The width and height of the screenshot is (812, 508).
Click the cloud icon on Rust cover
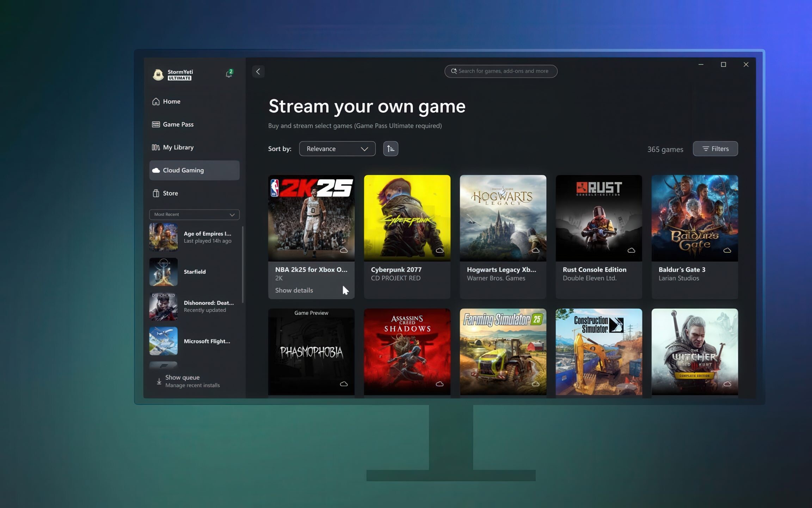pos(631,250)
